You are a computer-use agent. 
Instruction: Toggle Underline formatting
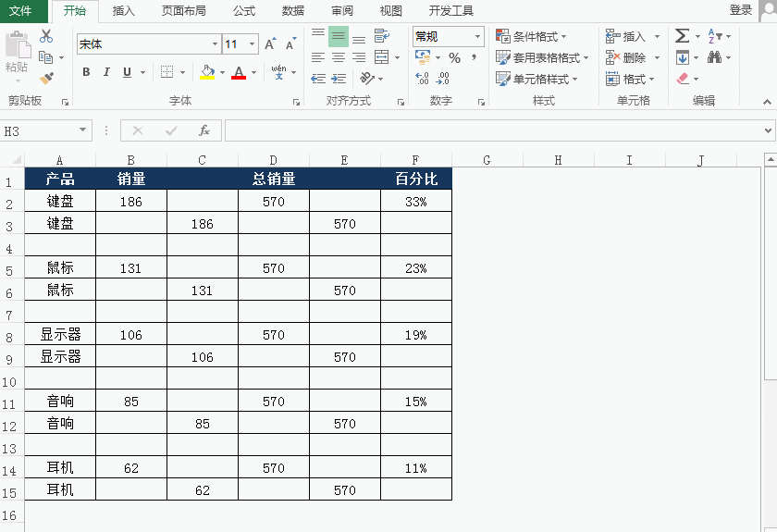pyautogui.click(x=127, y=72)
